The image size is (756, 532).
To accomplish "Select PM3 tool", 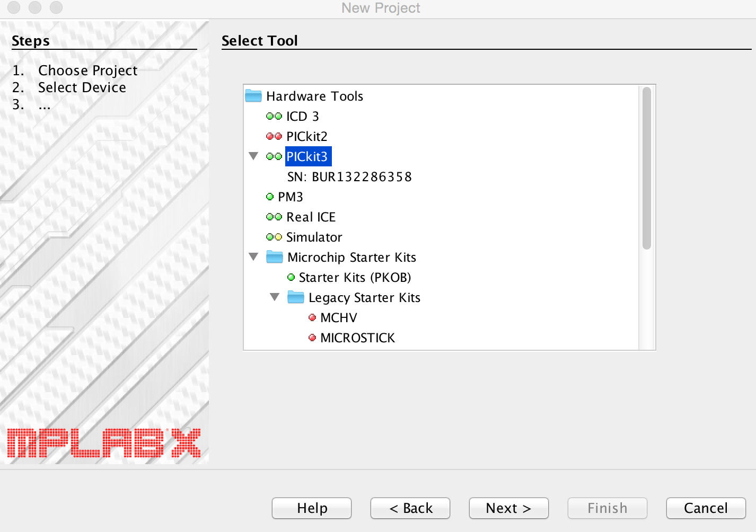I will (291, 197).
